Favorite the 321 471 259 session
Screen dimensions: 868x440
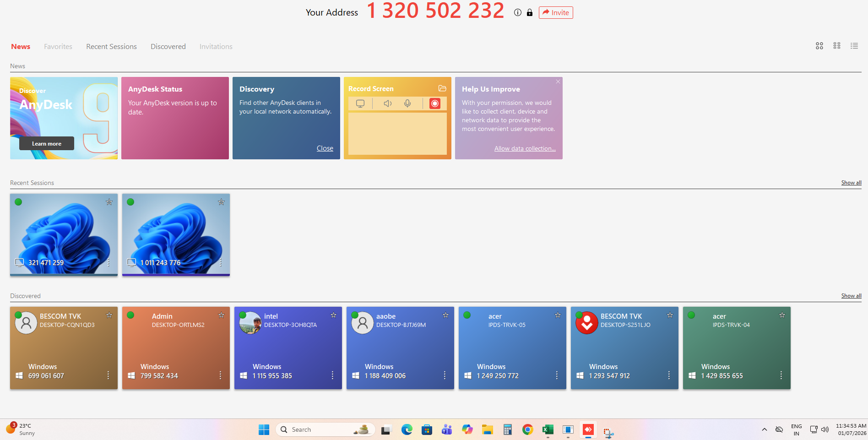point(109,202)
